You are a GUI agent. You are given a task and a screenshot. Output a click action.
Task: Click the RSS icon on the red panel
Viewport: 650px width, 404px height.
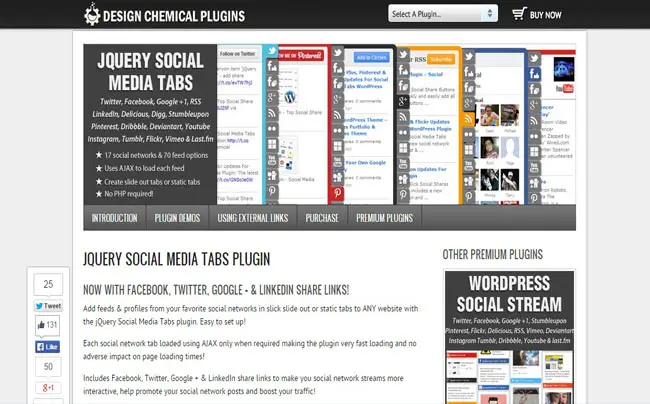pyautogui.click(x=338, y=115)
